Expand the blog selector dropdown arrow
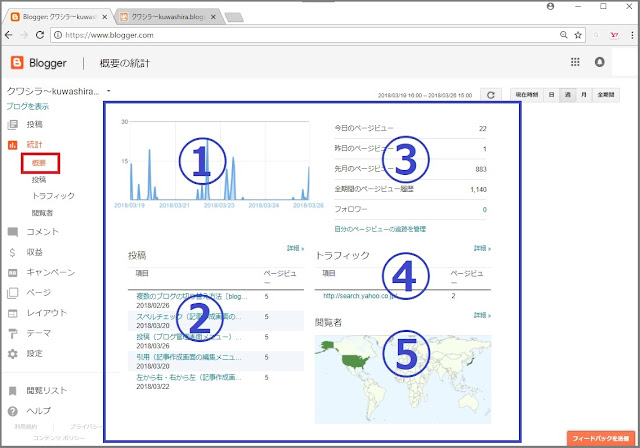The width and height of the screenshot is (640, 448). (109, 91)
